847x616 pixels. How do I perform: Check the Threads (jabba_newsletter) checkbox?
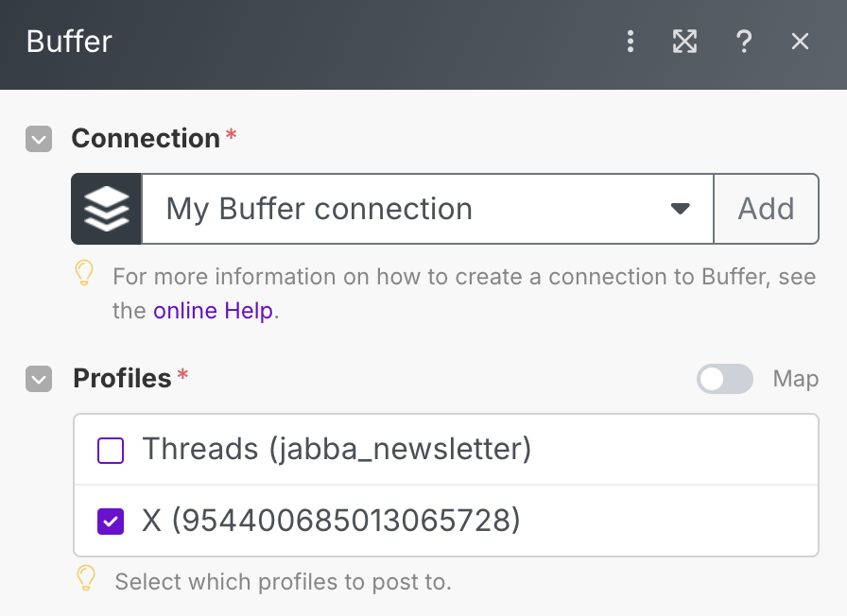click(x=111, y=451)
